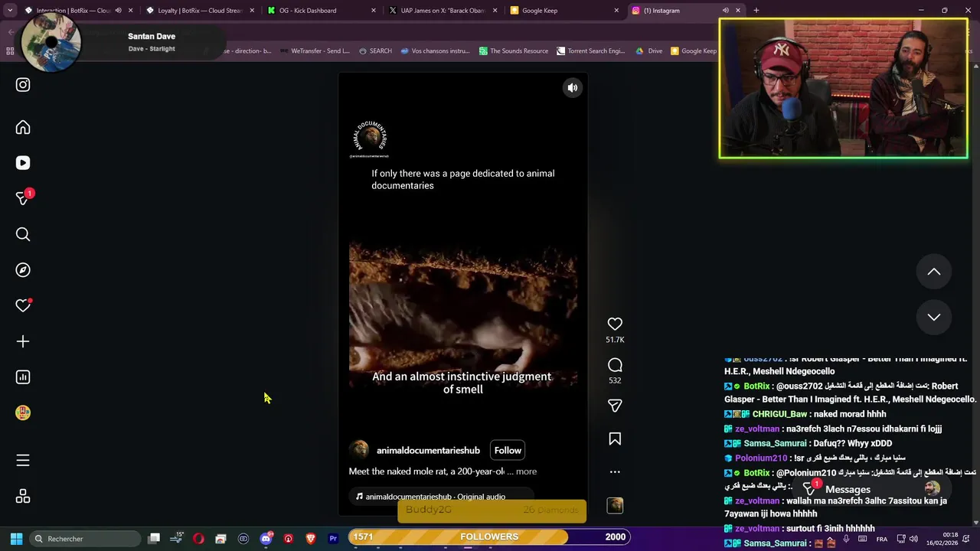Open Discord from the taskbar
Viewport: 980px width, 551px height.
[x=266, y=539]
